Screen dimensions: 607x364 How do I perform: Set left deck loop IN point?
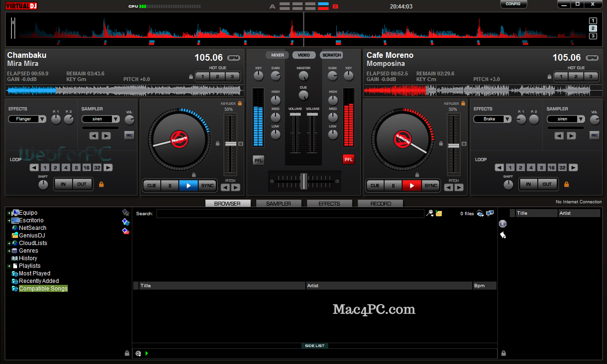63,184
